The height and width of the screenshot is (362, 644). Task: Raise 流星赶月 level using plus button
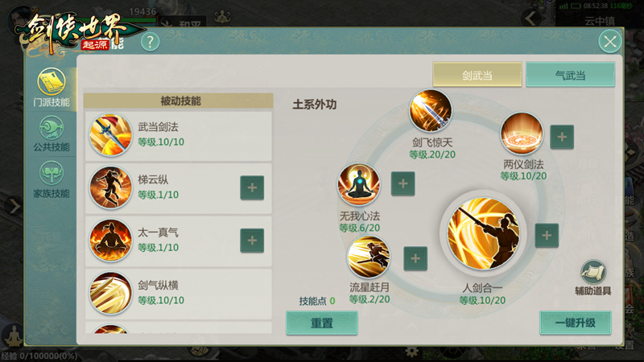(x=415, y=258)
